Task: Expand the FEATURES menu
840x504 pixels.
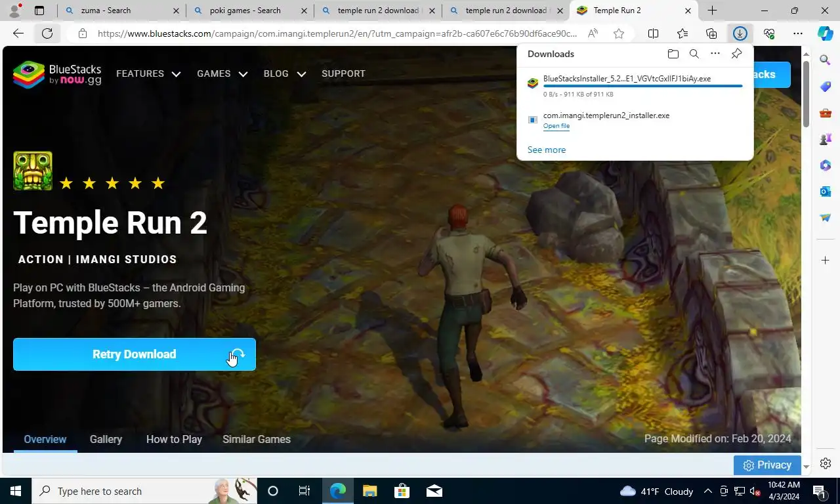Action: tap(148, 74)
